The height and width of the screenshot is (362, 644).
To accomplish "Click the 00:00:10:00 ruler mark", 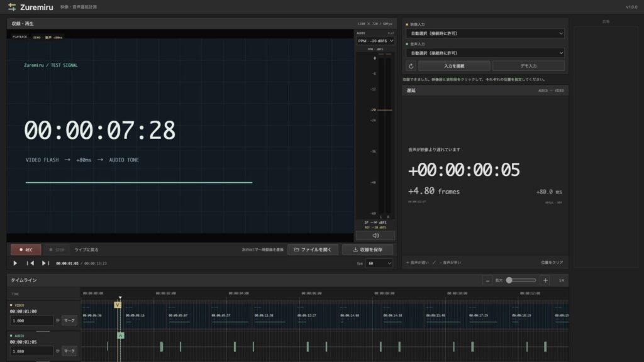I will (457, 293).
